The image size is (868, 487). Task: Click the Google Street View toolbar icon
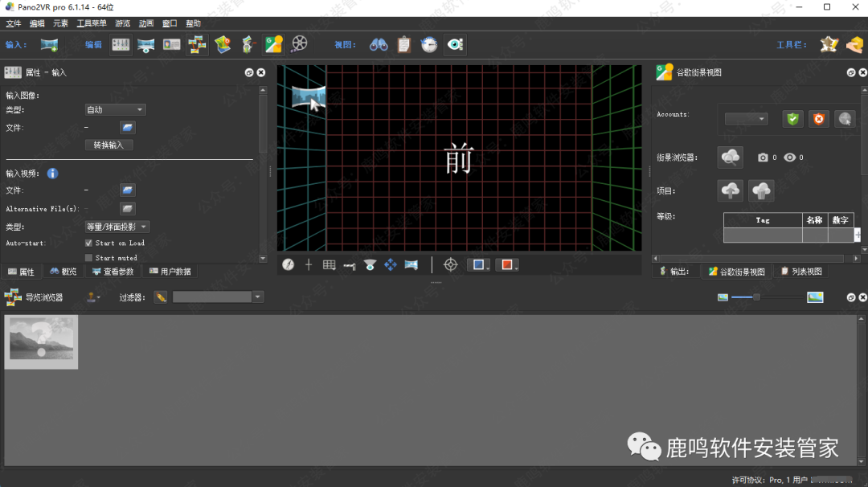coord(274,44)
